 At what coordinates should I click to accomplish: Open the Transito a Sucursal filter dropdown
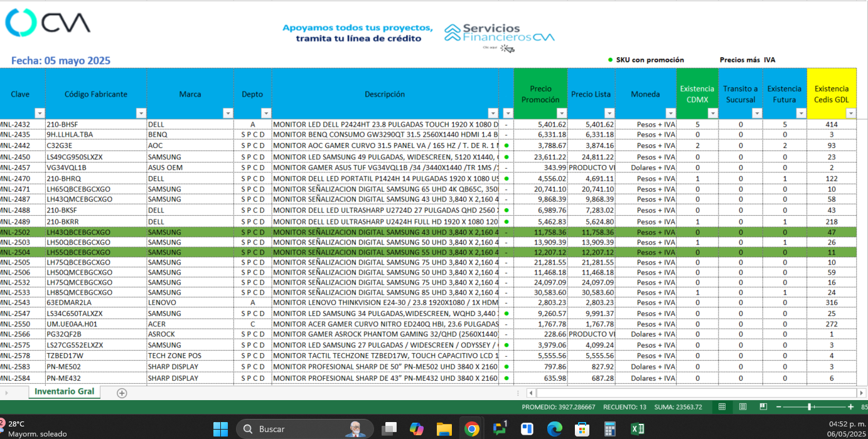(x=757, y=114)
